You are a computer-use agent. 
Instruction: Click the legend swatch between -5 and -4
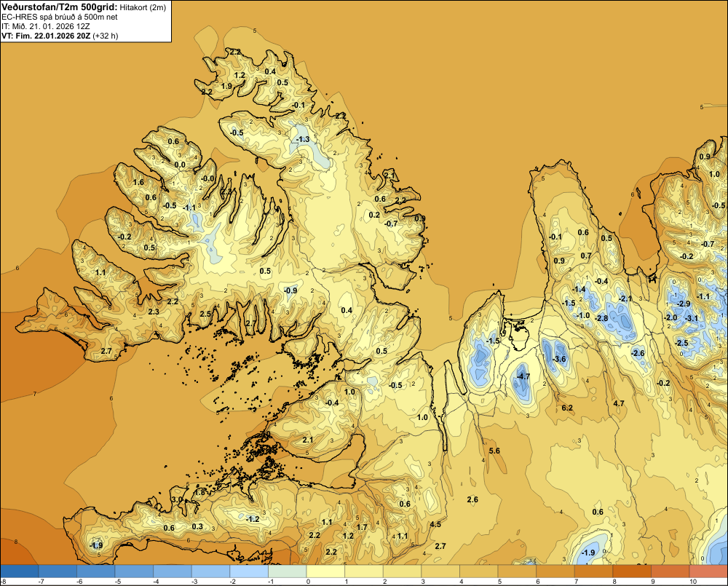pyautogui.click(x=134, y=571)
